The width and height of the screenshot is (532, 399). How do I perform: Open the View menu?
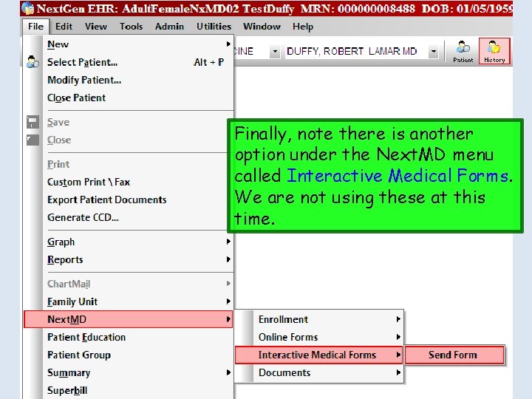(96, 27)
